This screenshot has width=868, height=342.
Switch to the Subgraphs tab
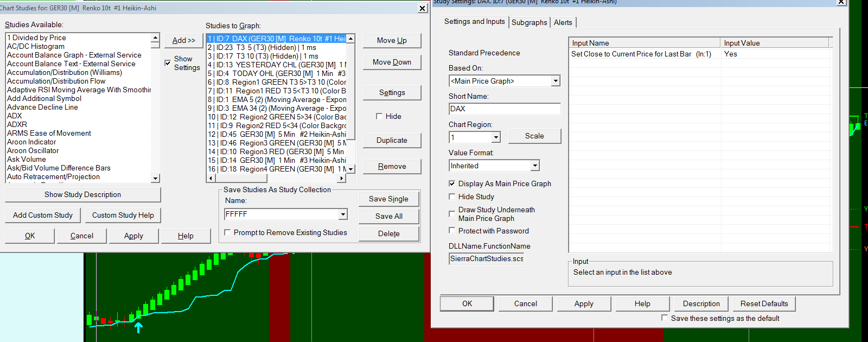point(529,22)
